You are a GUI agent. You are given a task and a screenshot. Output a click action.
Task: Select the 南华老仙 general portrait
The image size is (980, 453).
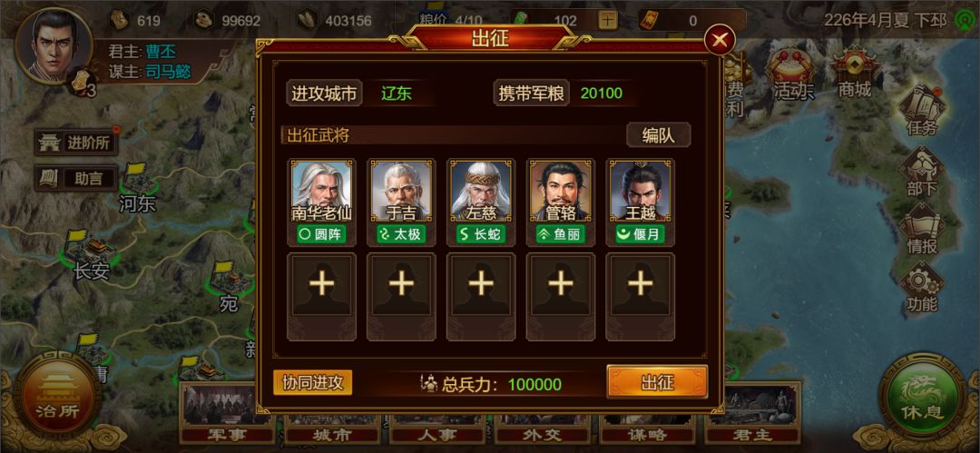pyautogui.click(x=321, y=191)
